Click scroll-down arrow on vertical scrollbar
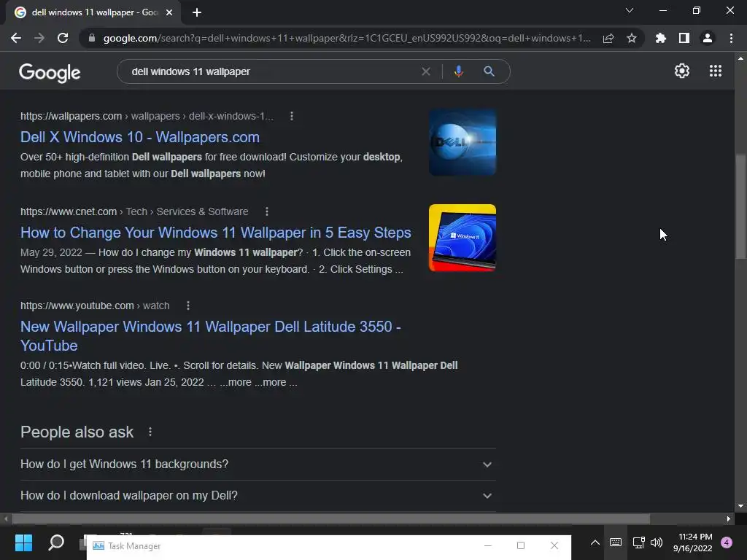 click(740, 506)
